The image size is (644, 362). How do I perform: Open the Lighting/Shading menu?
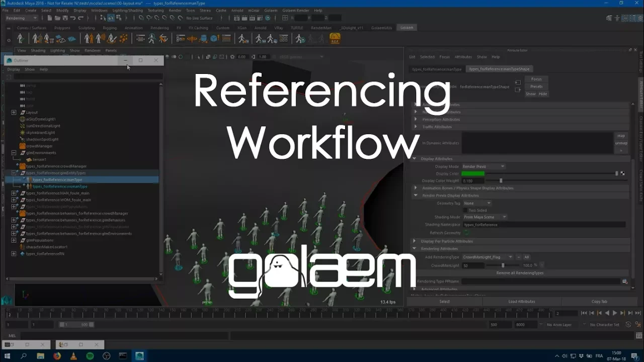tap(127, 10)
